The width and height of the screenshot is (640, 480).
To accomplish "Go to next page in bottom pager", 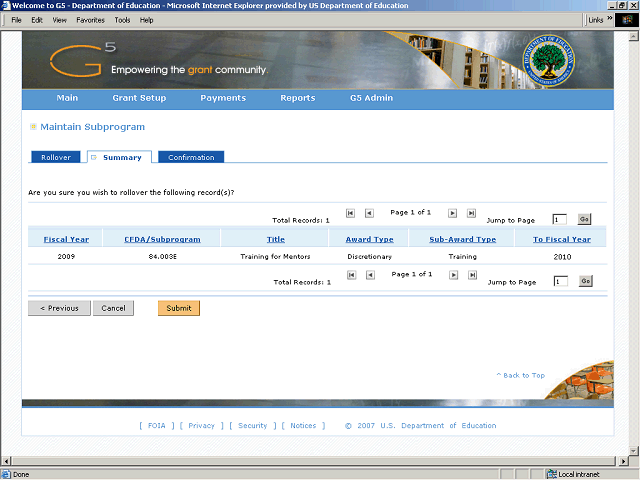I will point(453,275).
